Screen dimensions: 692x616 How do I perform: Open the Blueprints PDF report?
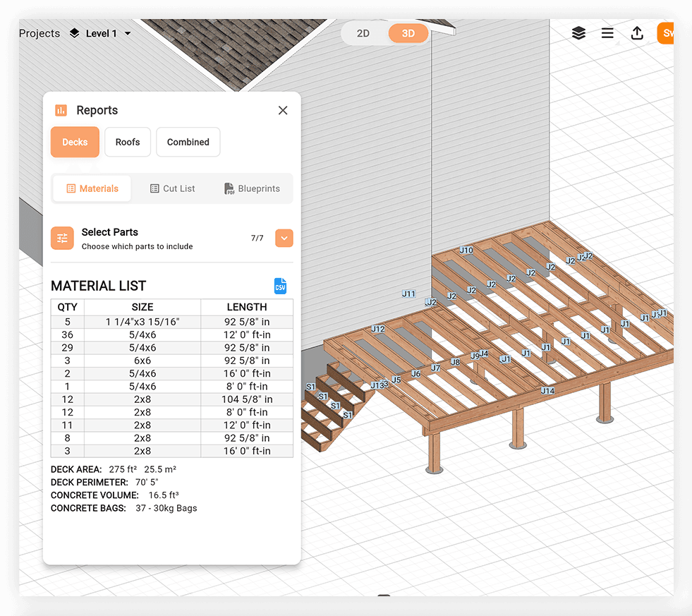(252, 188)
